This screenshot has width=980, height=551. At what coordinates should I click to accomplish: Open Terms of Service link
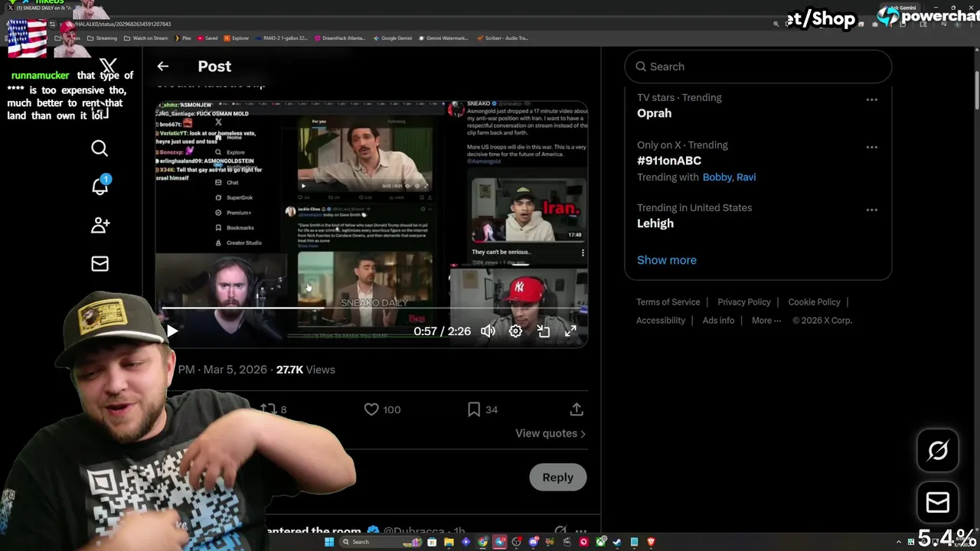tap(668, 302)
